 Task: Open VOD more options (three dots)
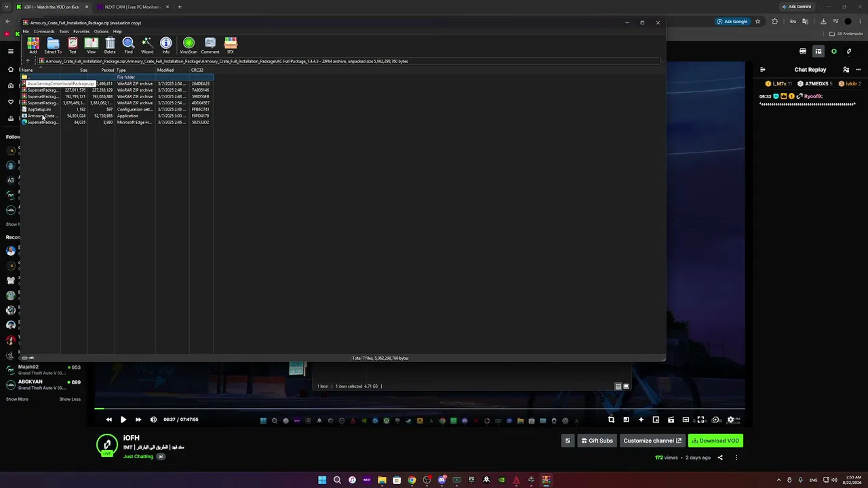[736, 457]
